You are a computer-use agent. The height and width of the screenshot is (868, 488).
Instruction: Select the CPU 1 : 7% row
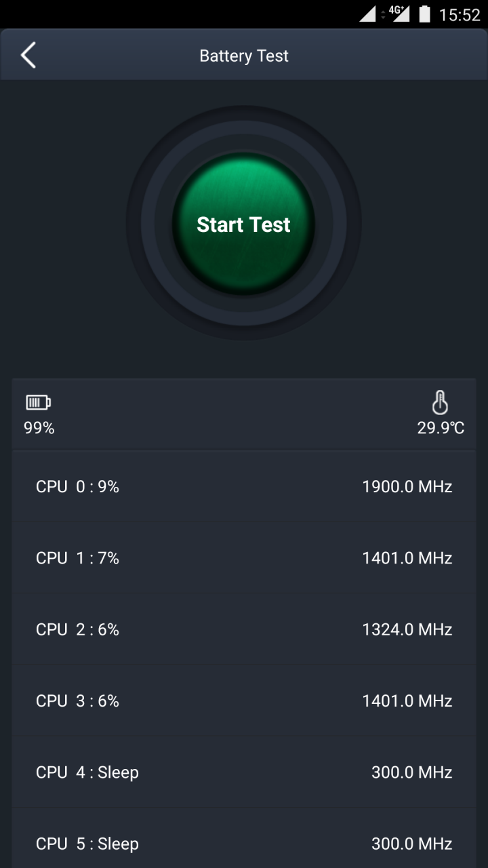[x=244, y=557]
